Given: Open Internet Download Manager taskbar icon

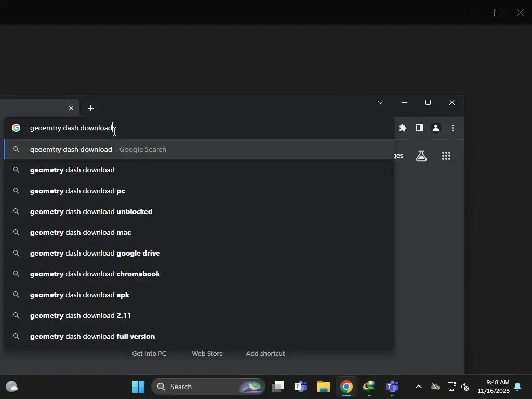Looking at the screenshot, I should click(x=369, y=387).
